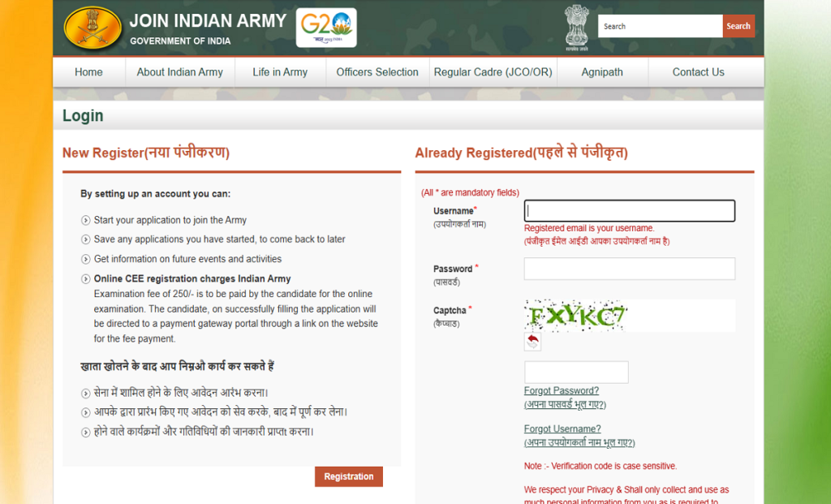The width and height of the screenshot is (831, 504).
Task: Click the 'JOIN INDIAN ARMY' header title
Action: 208,20
